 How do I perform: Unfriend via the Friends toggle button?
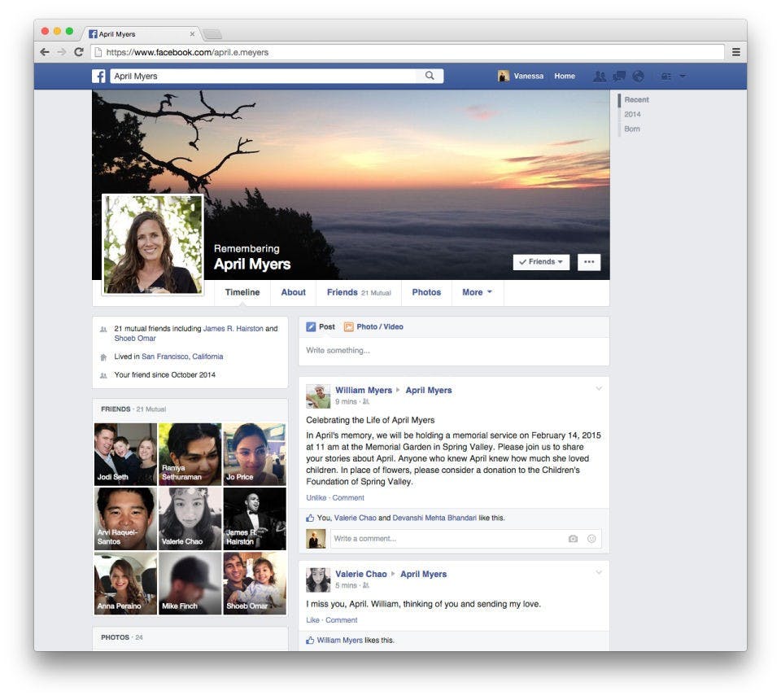coord(540,262)
